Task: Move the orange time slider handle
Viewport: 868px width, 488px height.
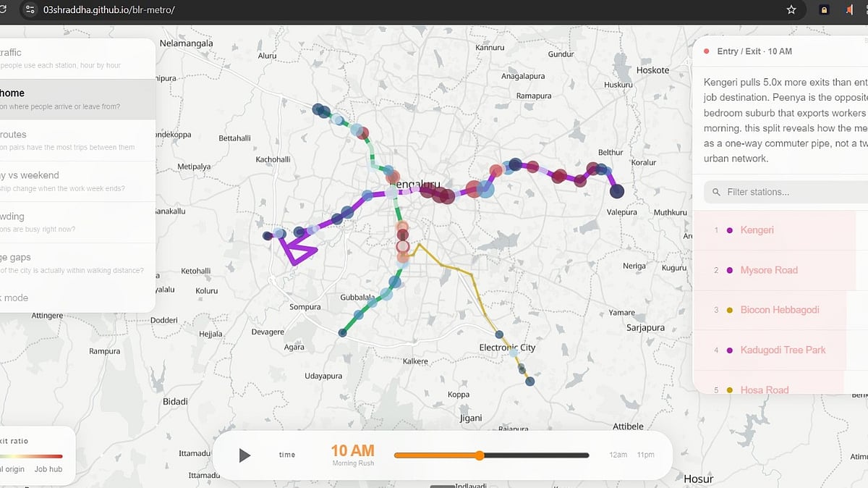Action: pos(480,455)
